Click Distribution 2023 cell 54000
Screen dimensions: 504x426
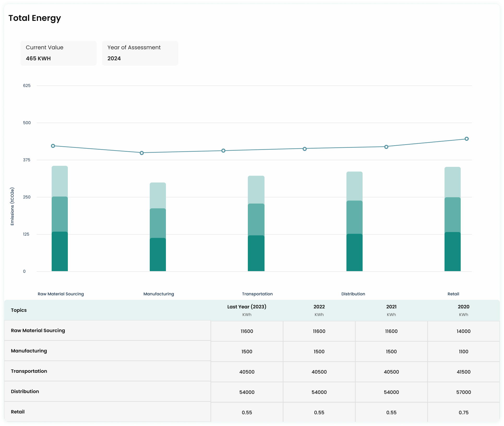coord(247,392)
